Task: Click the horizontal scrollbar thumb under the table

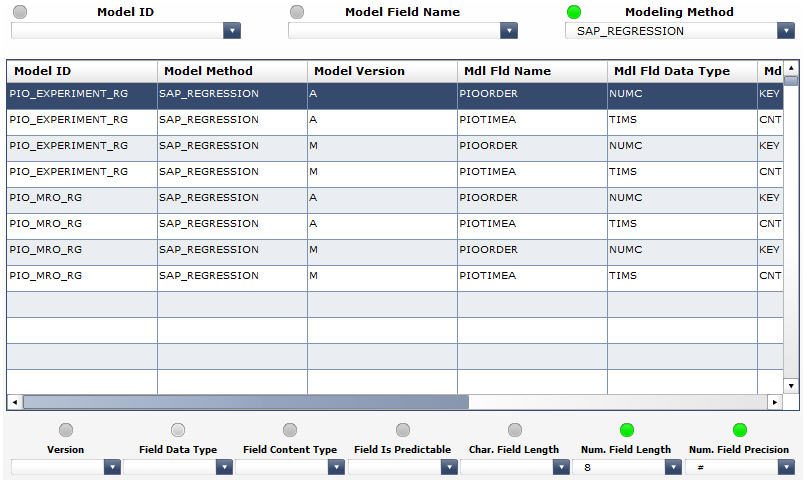Action: tap(246, 402)
